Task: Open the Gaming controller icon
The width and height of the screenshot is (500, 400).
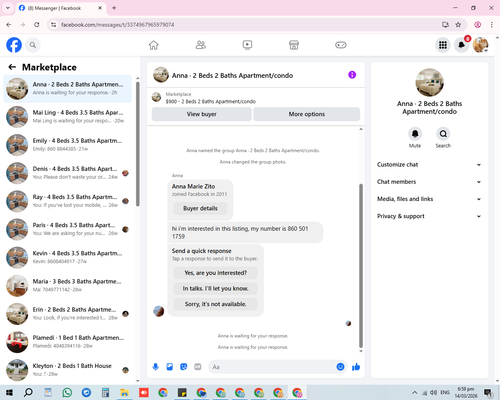Action: 341,45
